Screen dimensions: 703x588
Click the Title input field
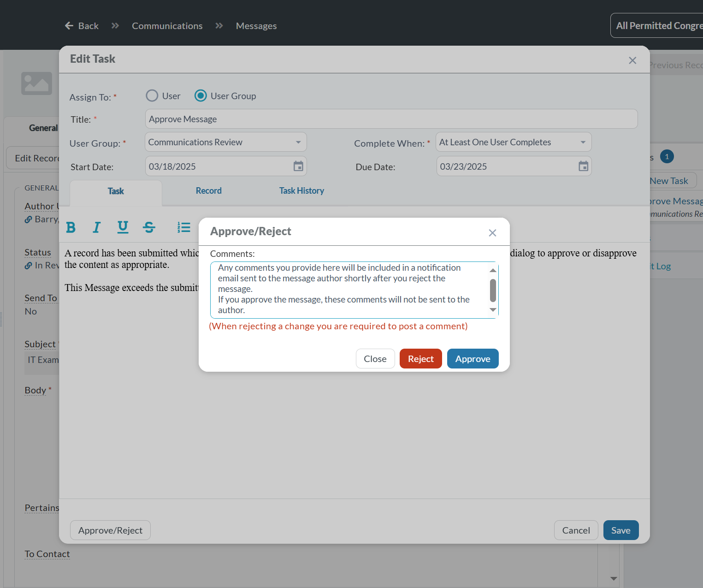tap(391, 119)
